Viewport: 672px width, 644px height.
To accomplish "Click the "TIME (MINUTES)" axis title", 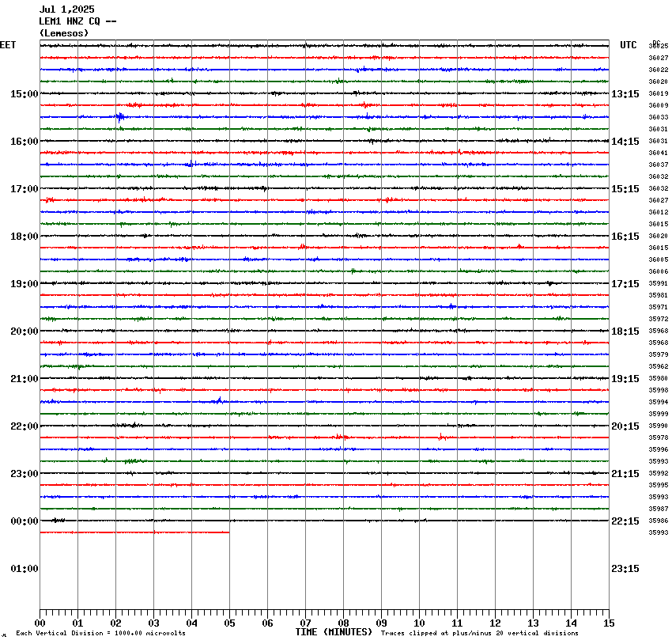I will [334, 632].
